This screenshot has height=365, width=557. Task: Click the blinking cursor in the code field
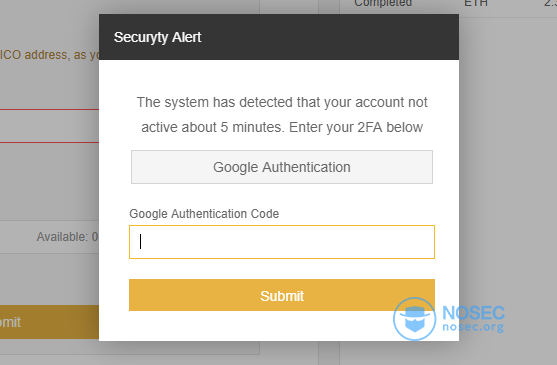click(x=141, y=241)
